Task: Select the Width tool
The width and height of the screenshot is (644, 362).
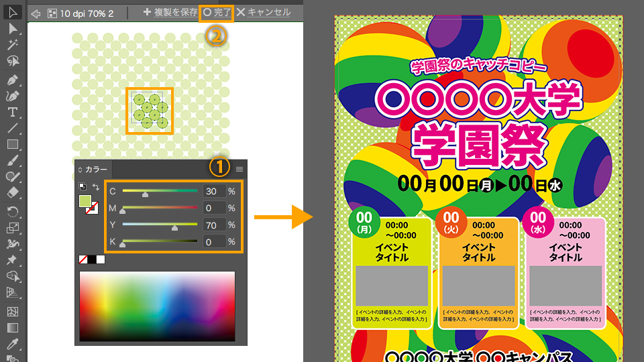Action: 13,244
